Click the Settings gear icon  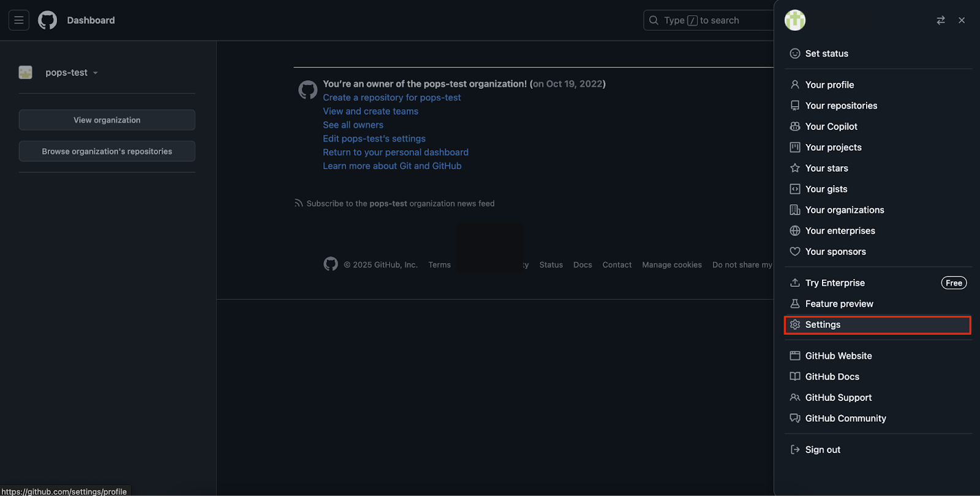pos(795,324)
